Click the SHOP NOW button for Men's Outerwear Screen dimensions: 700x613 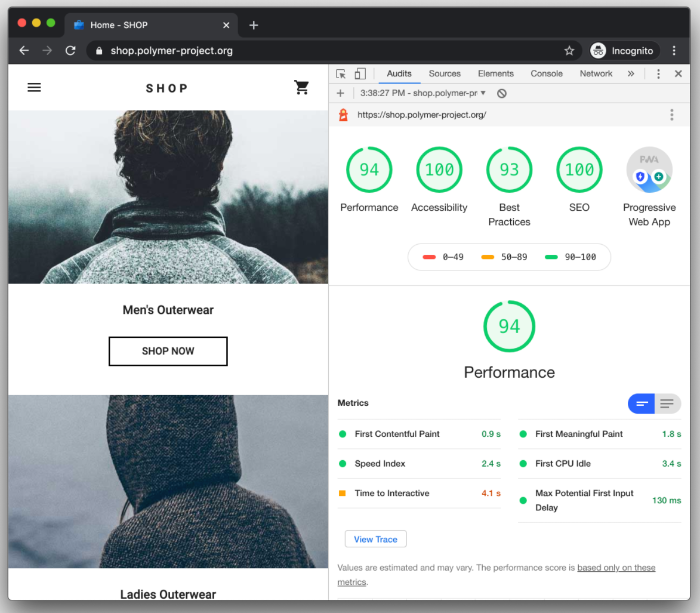click(x=168, y=351)
